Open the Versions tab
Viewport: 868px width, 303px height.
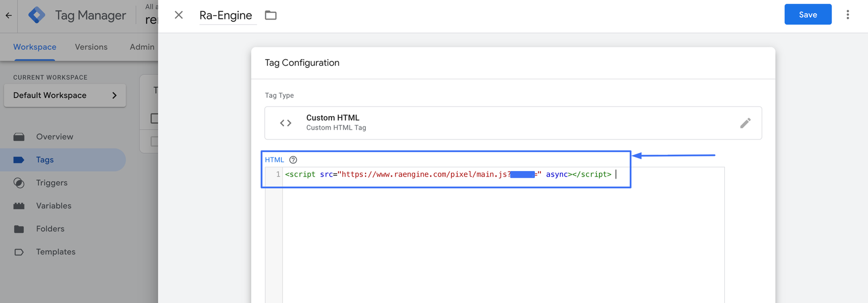(91, 47)
